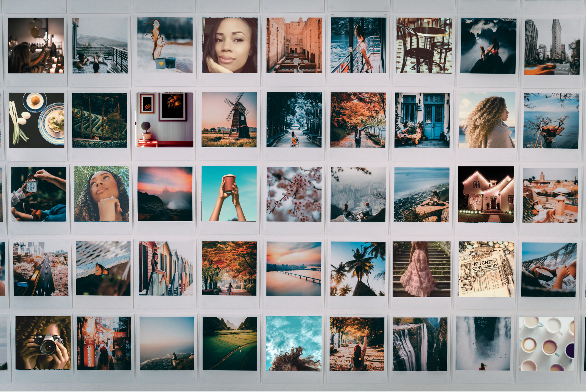The height and width of the screenshot is (392, 586).
Task: Select the hot tub mountain view photo
Action: click(100, 45)
